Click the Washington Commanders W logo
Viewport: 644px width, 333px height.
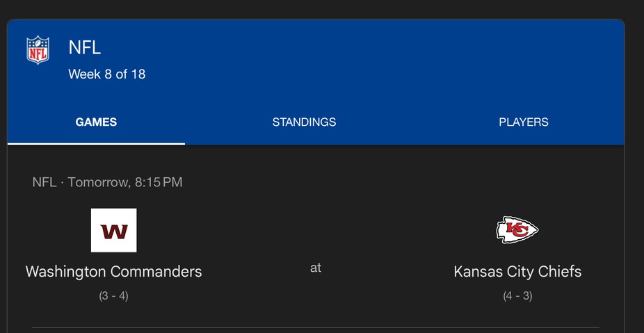(113, 230)
